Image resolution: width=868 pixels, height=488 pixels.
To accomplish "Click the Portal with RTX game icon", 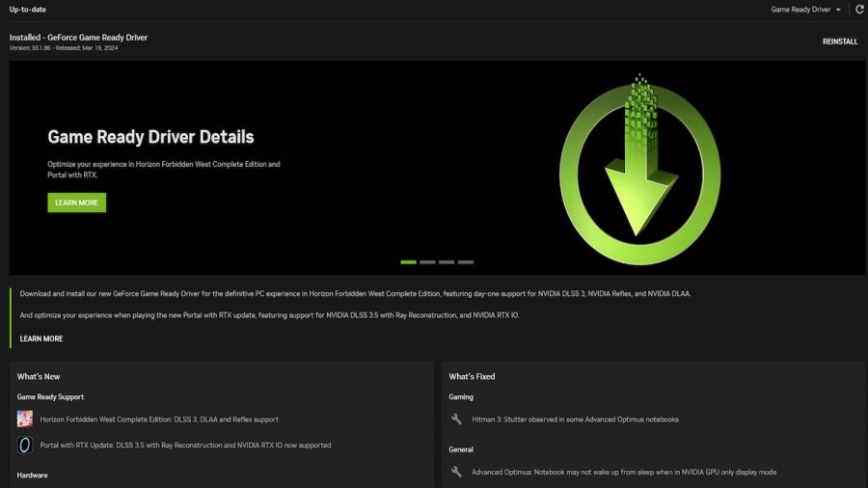I will [x=25, y=445].
